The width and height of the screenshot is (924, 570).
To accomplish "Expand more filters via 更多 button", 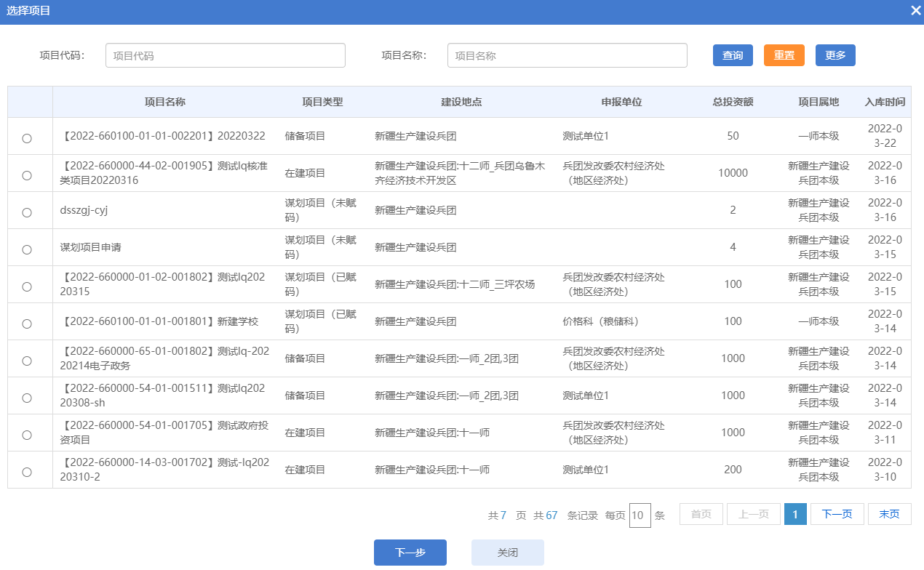I will point(835,55).
